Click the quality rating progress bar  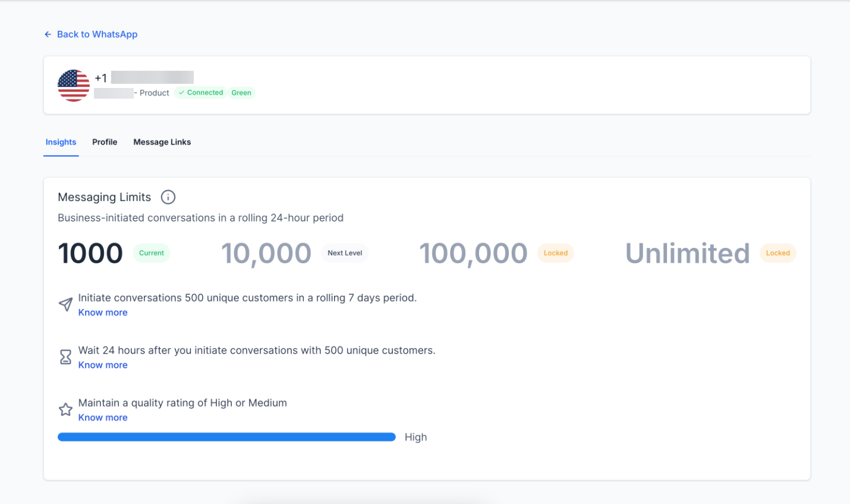(x=226, y=437)
